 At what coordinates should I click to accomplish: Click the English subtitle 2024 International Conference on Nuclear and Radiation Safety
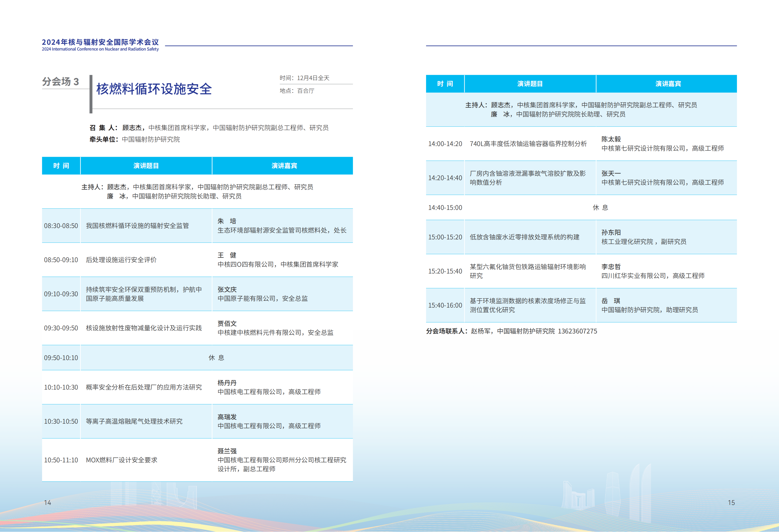click(100, 49)
